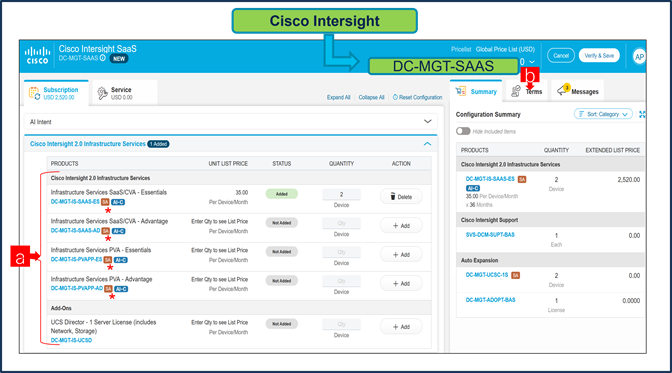
Task: Click the Cisco logo
Action: [x=37, y=56]
